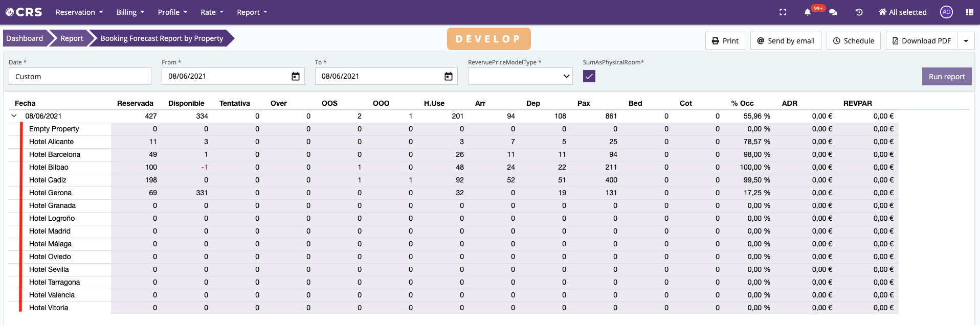This screenshot has width=980, height=325.
Task: Click the fullscreen expand icon
Action: coord(783,12)
